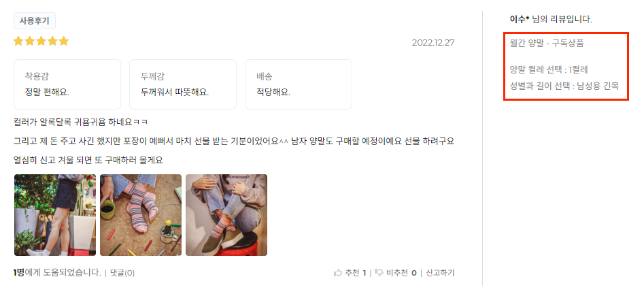Click the 착용감 rating card
This screenshot has height=294, width=644.
click(67, 84)
